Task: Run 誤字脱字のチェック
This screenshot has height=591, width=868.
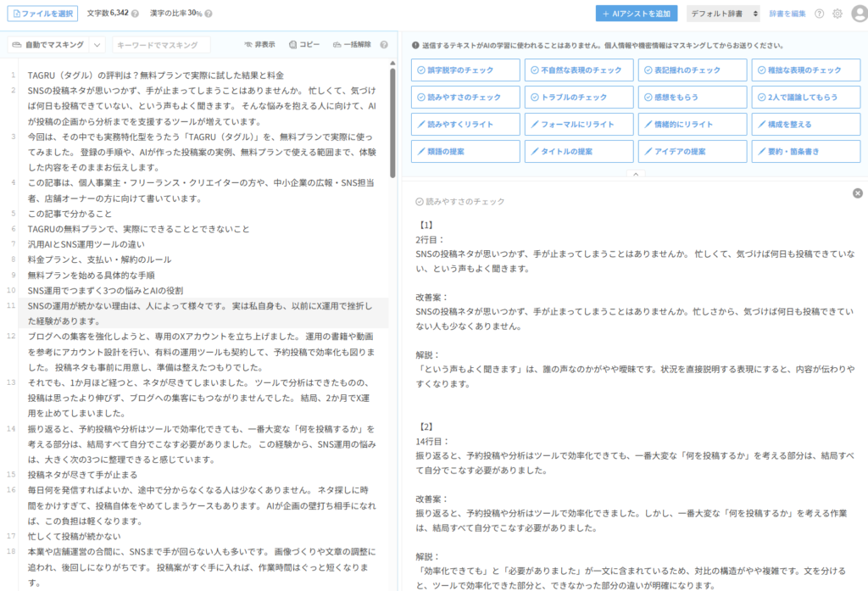Action: coord(465,70)
